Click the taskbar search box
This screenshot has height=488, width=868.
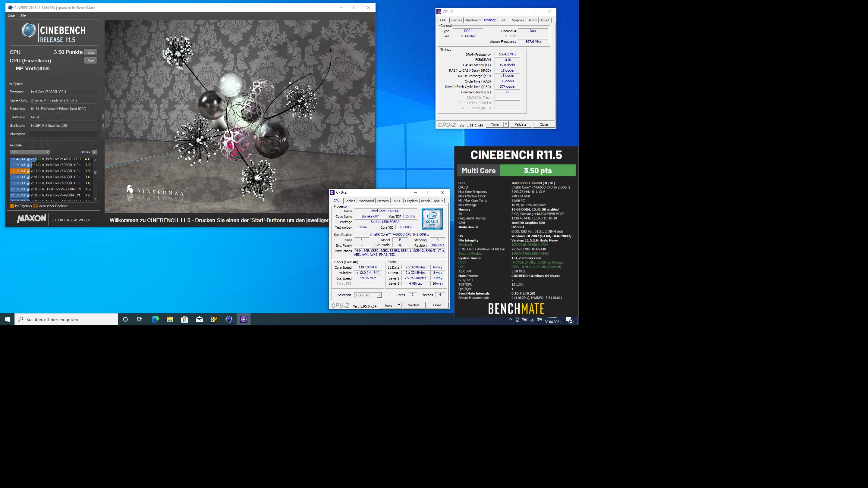(66, 319)
